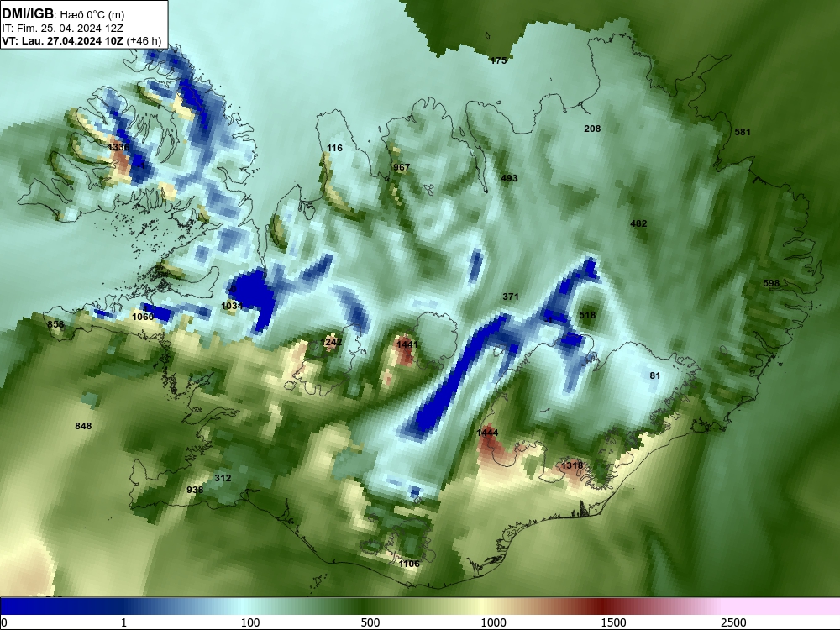Click the map value 312
This screenshot has height=630, width=840.
[223, 478]
